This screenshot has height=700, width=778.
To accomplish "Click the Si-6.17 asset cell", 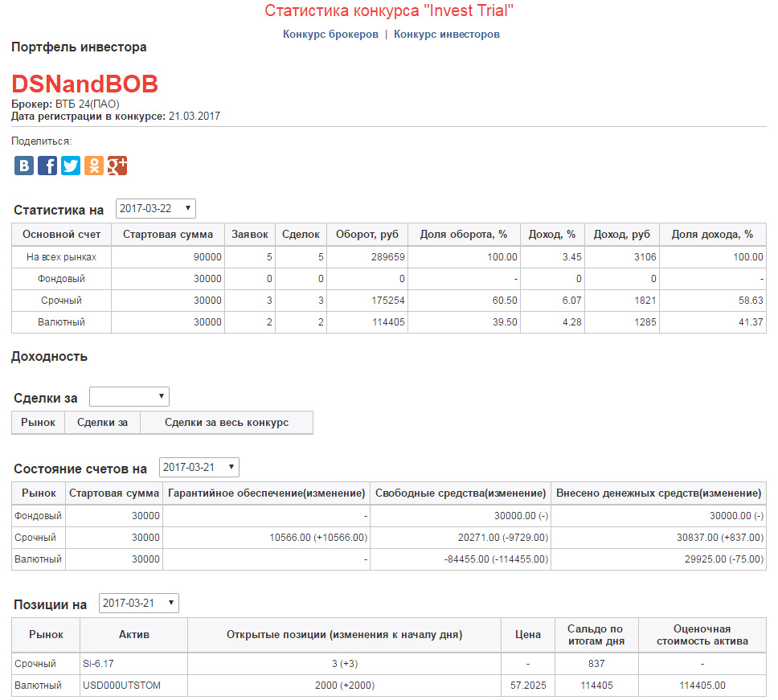I will click(x=100, y=664).
